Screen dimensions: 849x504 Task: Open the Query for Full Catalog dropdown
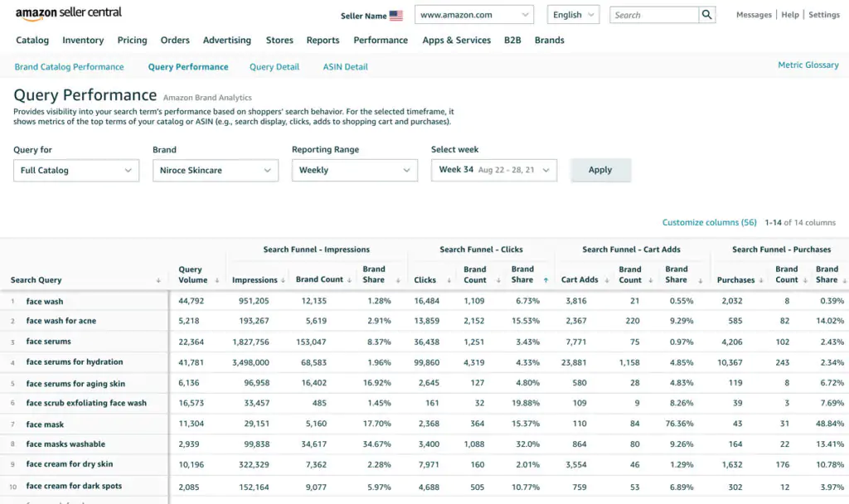click(x=76, y=171)
